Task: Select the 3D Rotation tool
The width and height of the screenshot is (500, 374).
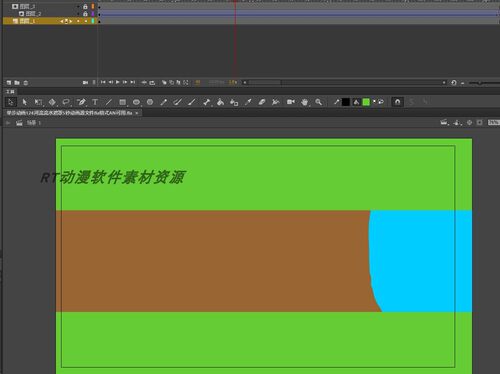Action: 52,102
